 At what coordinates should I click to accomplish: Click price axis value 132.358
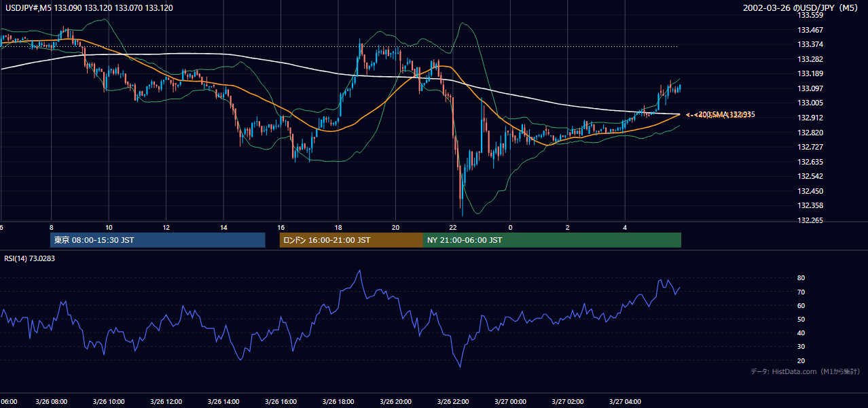(x=810, y=205)
